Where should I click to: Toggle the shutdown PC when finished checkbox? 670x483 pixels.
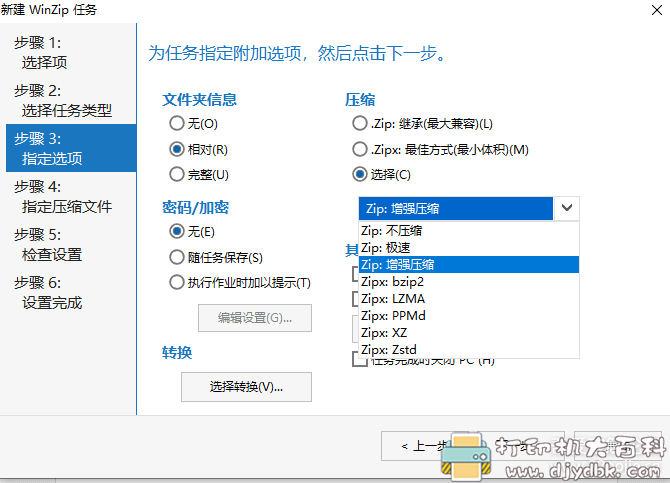coord(360,359)
